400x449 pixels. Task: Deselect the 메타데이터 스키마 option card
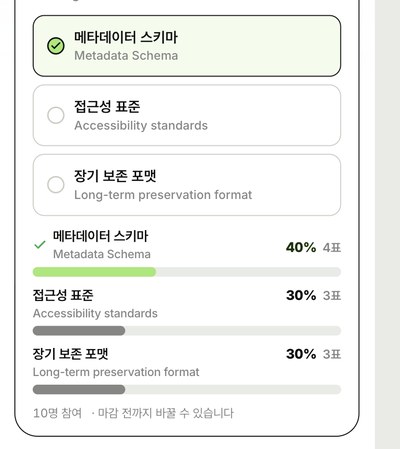tap(187, 46)
